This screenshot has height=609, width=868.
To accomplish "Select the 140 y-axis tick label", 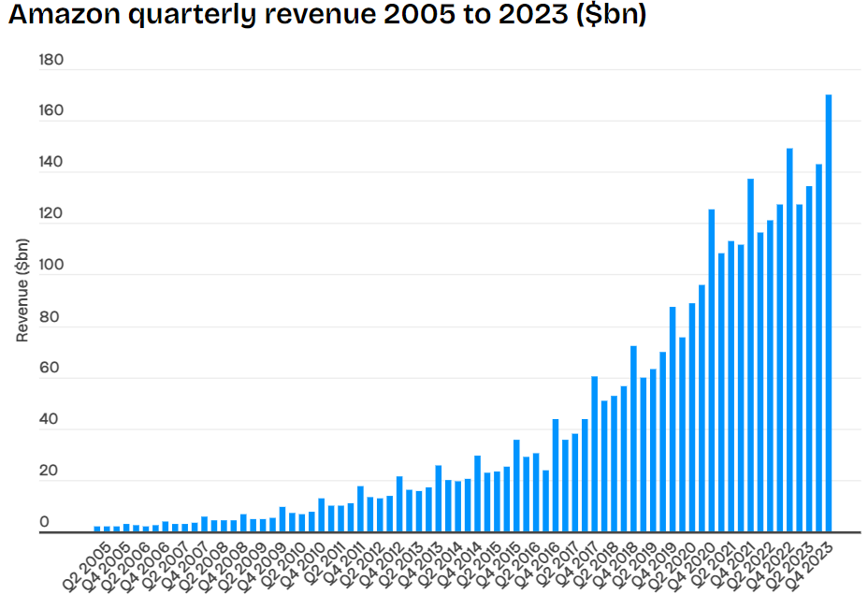I will [51, 162].
